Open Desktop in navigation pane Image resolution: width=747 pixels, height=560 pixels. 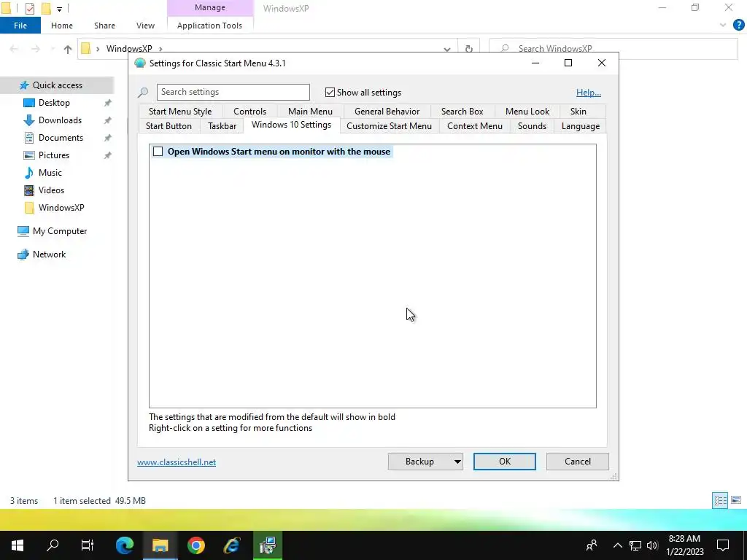click(54, 103)
